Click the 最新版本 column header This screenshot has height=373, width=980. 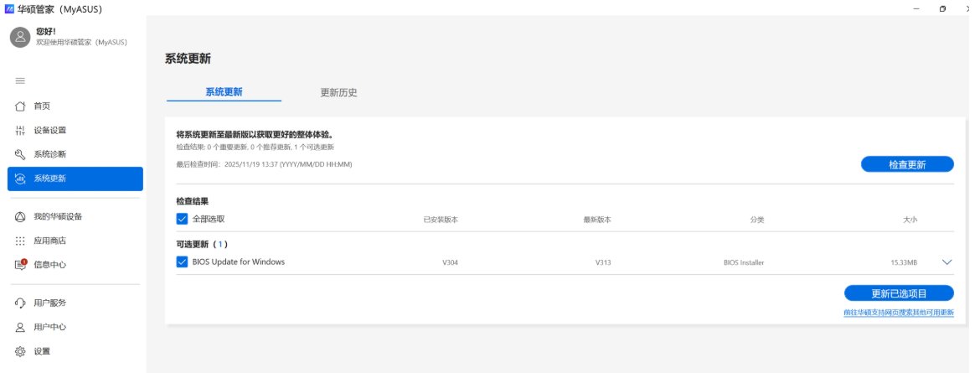click(x=597, y=220)
